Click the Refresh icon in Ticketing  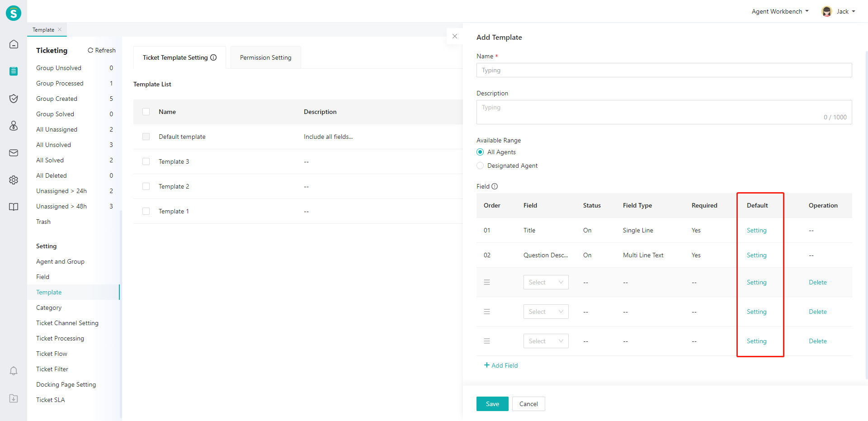click(90, 50)
